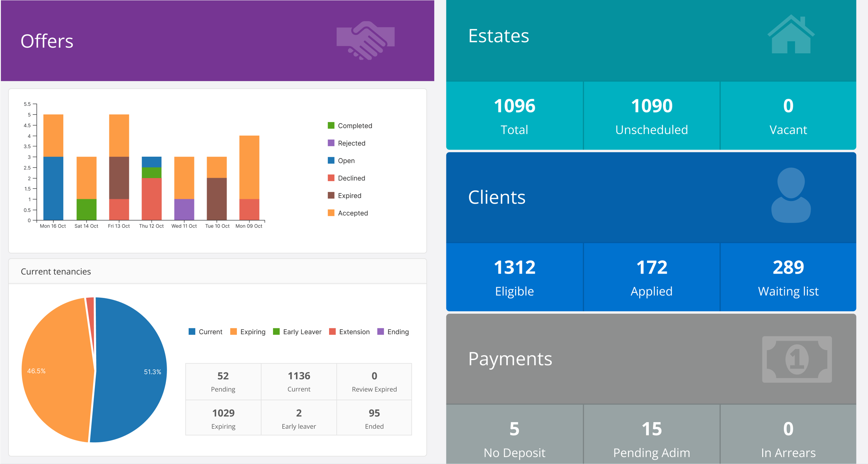868x464 pixels.
Task: Toggle the Extension pie legend entry
Action: (x=354, y=332)
